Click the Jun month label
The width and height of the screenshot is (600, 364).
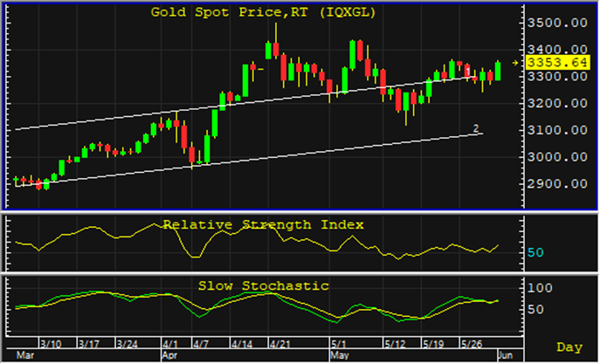click(x=506, y=355)
